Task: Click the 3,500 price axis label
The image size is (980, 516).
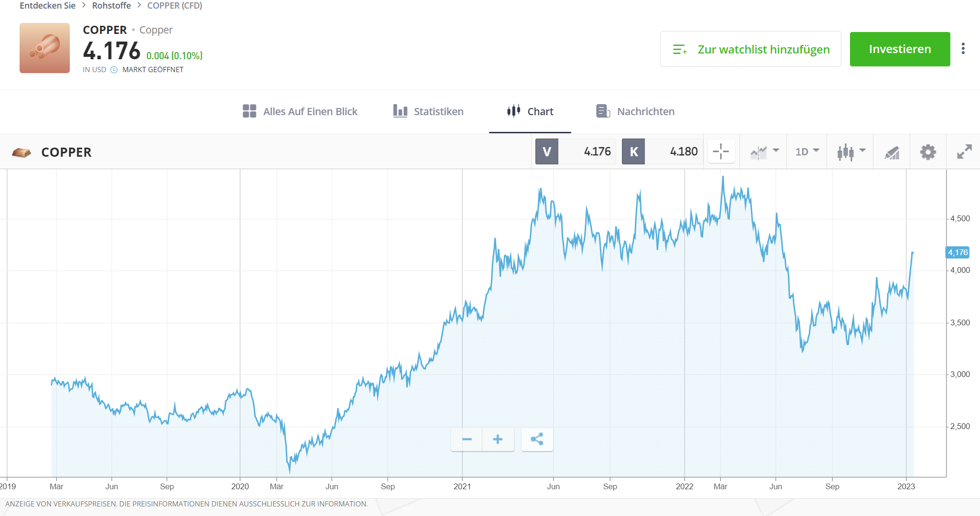Action: pos(960,323)
